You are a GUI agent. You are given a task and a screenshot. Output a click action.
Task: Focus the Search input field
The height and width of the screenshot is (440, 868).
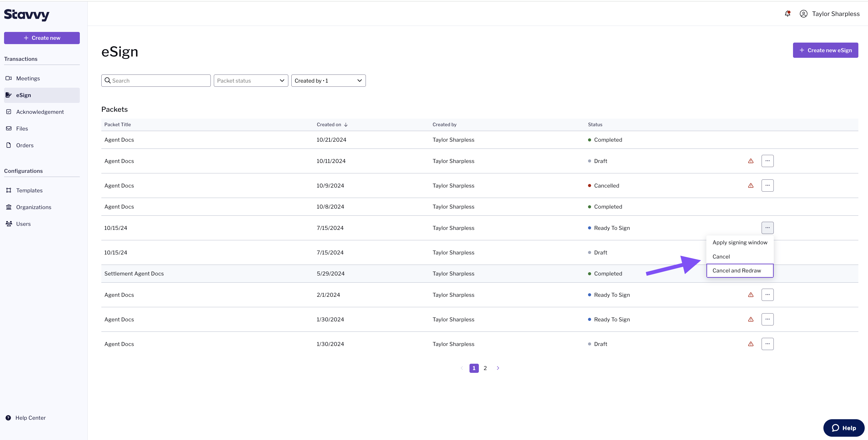tap(156, 81)
